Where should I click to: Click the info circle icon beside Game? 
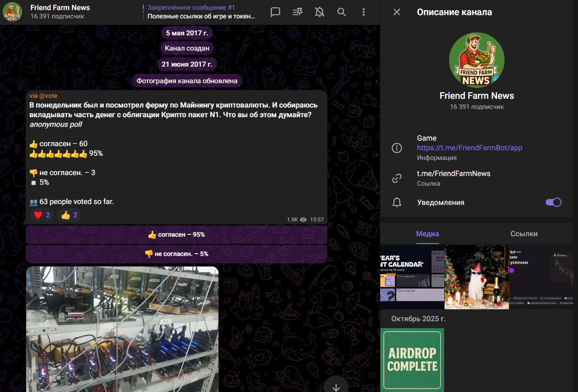point(396,148)
